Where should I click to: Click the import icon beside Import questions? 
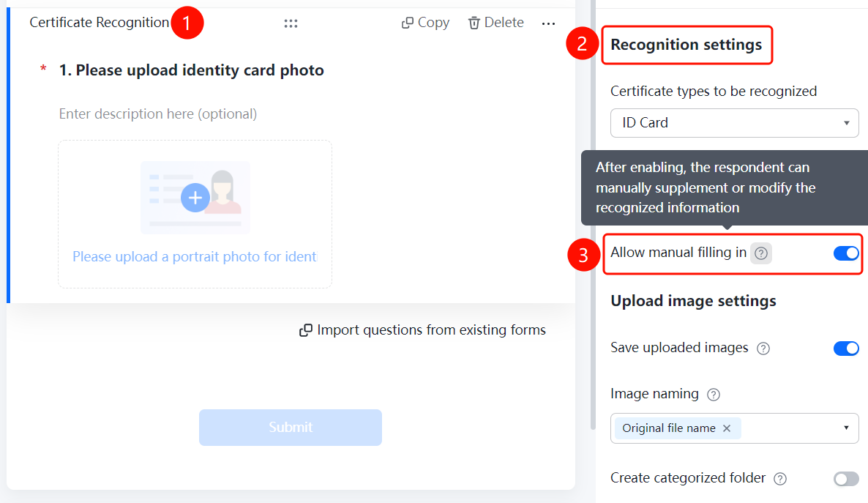click(x=306, y=330)
